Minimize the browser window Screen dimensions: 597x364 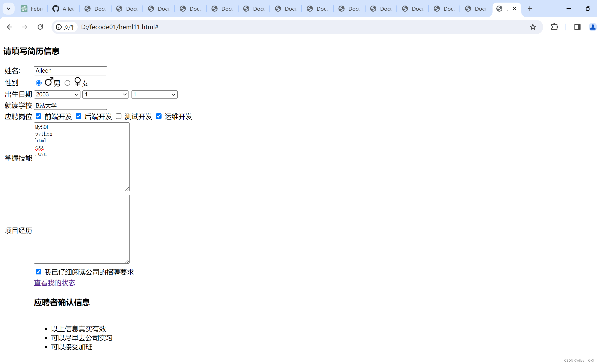coord(569,9)
